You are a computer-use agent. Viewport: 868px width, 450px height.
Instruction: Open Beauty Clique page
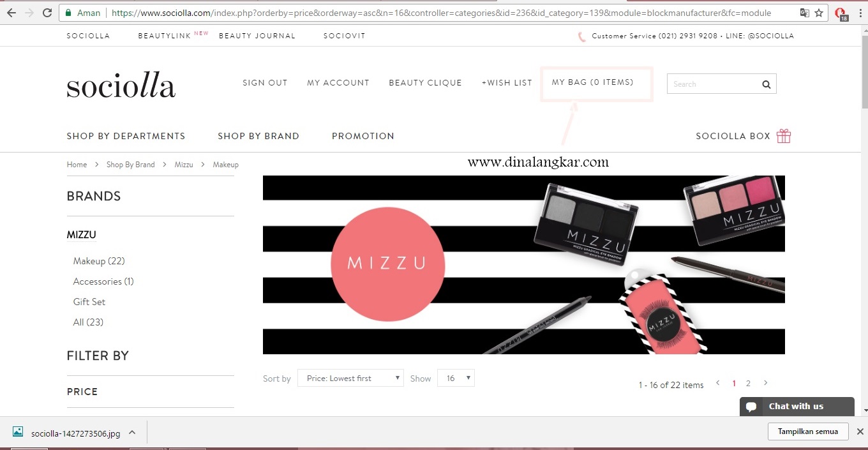[425, 83]
